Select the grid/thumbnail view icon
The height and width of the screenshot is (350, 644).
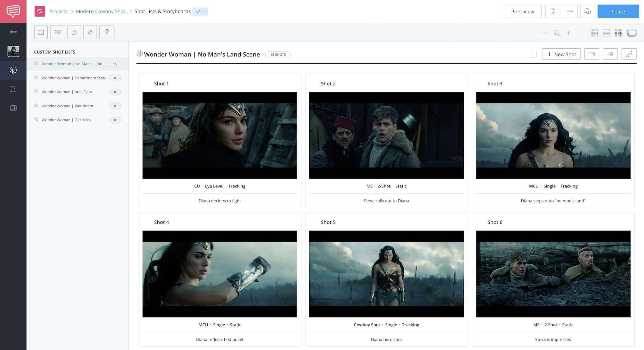619,32
